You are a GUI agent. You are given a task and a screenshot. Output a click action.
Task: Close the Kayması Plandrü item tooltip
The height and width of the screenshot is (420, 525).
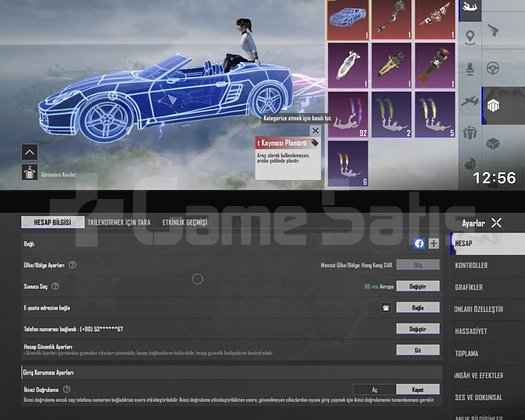coord(315,131)
